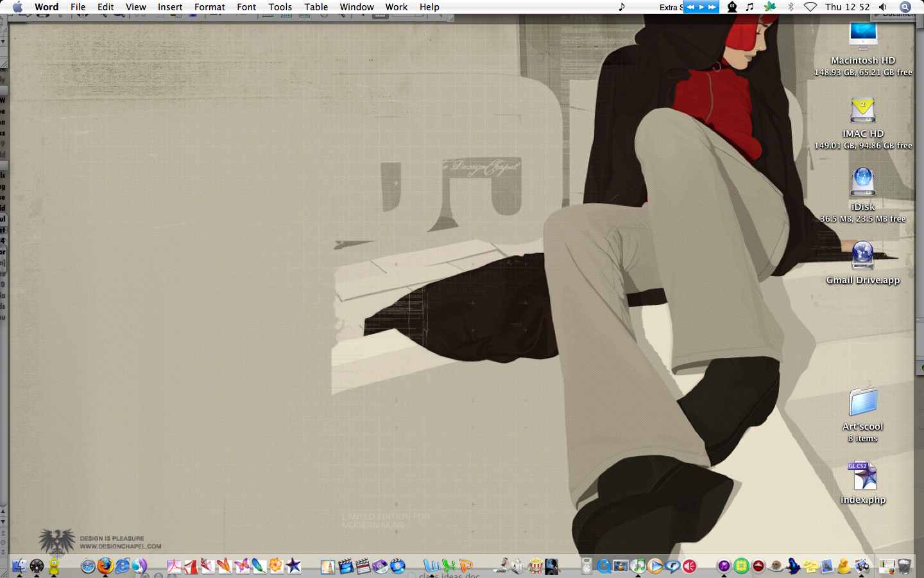Select the Art'scool folder on desktop
The height and width of the screenshot is (578, 924).
pos(863,416)
